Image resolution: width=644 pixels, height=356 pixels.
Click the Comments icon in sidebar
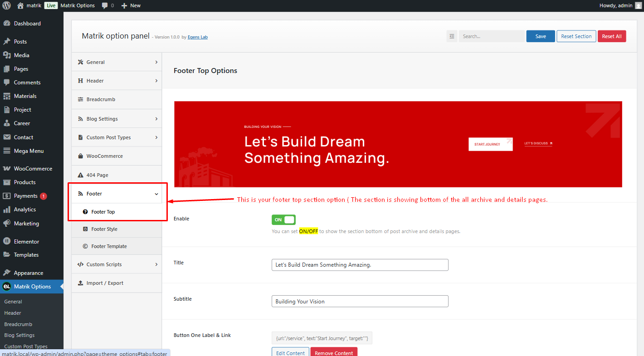point(7,83)
